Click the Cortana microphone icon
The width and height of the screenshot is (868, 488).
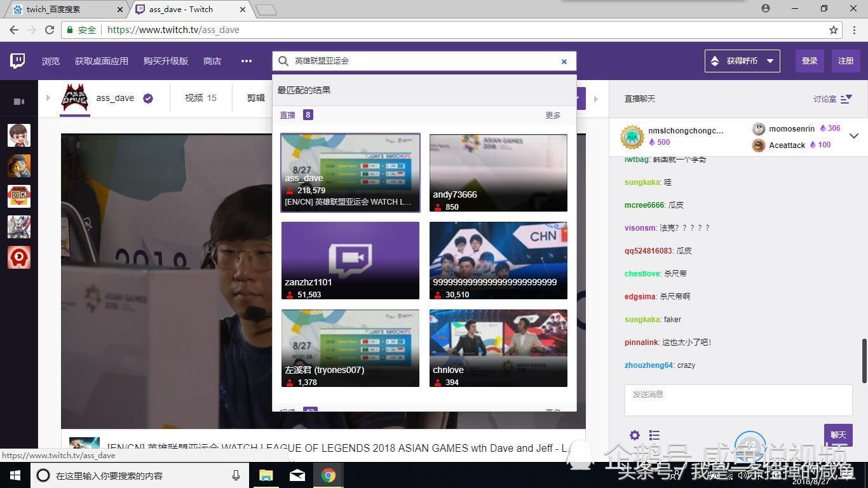236,475
